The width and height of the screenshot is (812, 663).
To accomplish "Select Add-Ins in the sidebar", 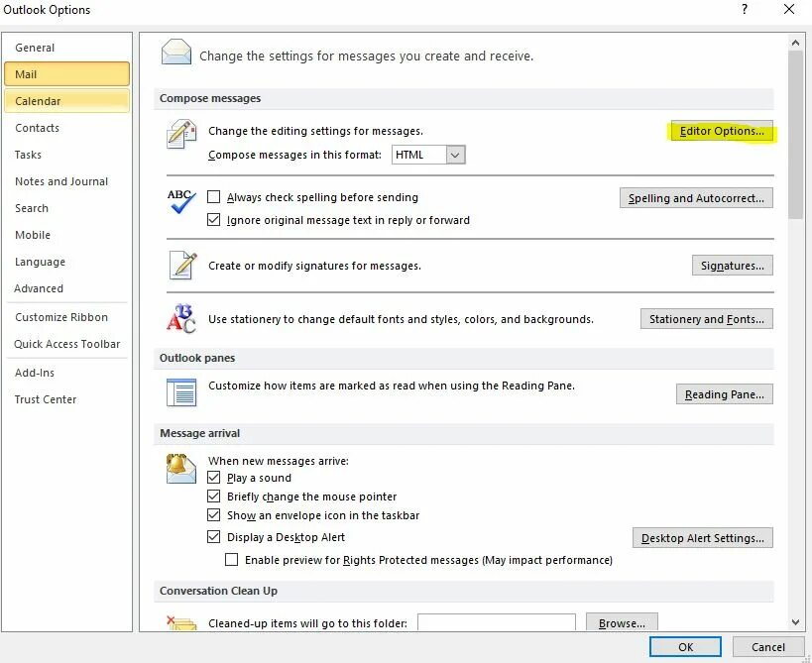I will pyautogui.click(x=66, y=373).
